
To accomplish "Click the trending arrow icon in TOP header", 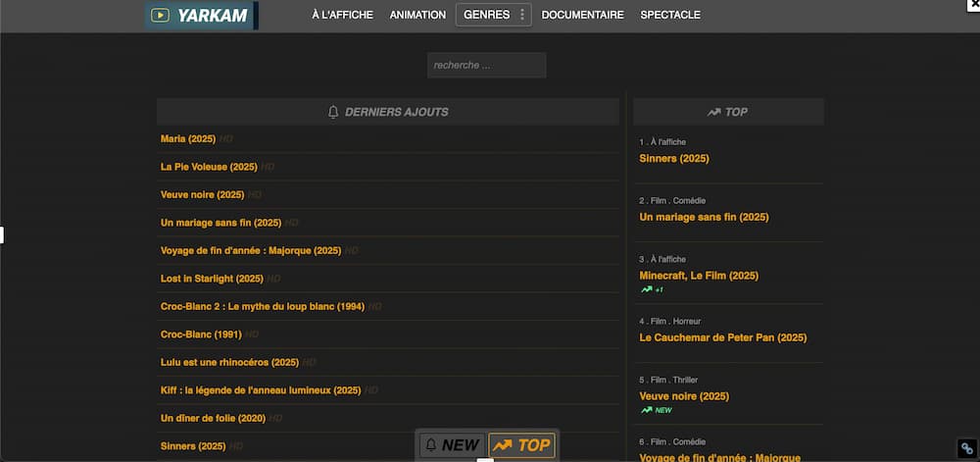I will point(713,113).
